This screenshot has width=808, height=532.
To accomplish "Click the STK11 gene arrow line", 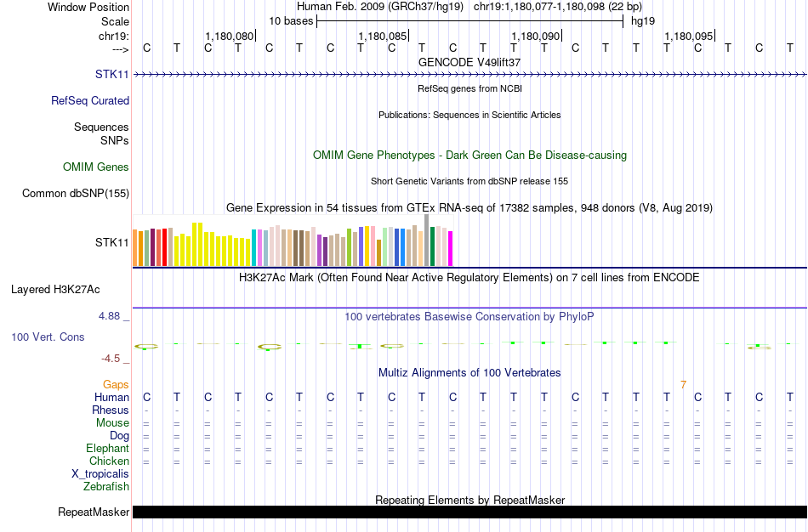I will 469,75.
